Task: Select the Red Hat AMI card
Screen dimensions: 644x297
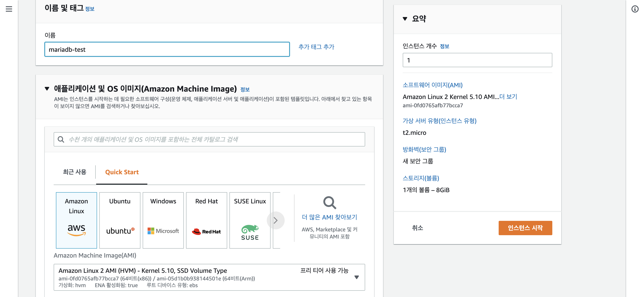Action: (x=206, y=220)
